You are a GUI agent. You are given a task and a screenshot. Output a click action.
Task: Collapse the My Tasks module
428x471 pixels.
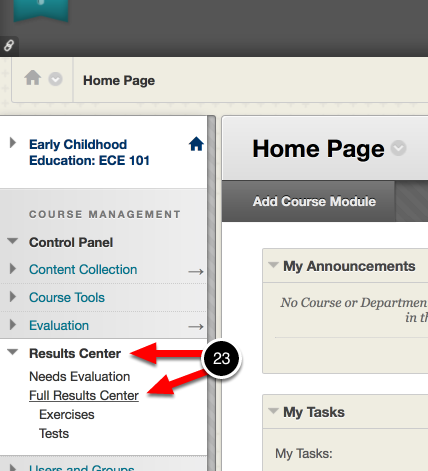(273, 411)
